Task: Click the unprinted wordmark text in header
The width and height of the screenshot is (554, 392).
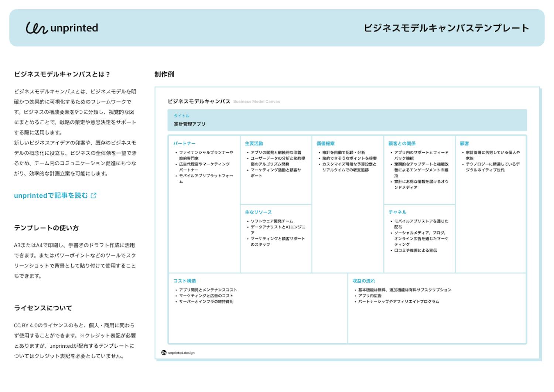Action: point(74,28)
